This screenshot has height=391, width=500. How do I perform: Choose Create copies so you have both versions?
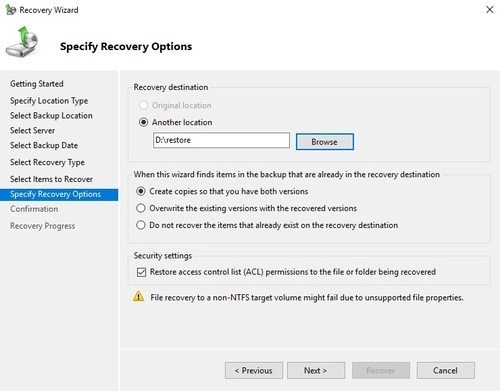click(x=141, y=191)
